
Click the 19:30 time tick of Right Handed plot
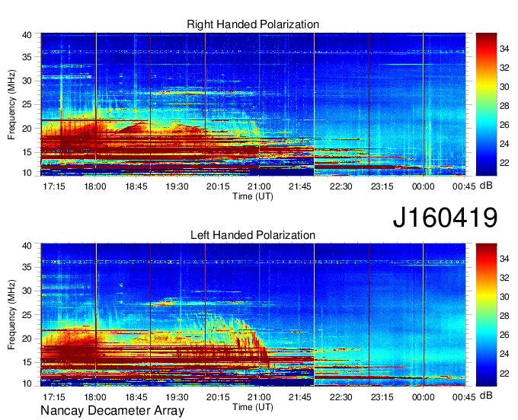tap(177, 186)
